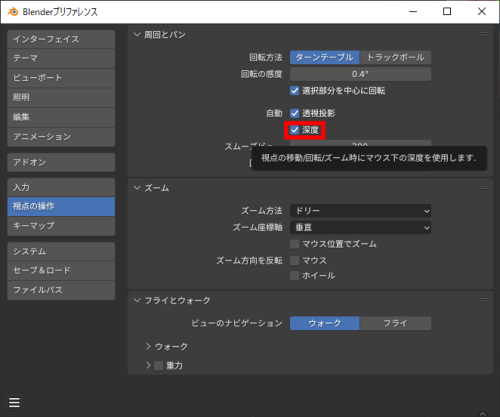The image size is (500, 417).
Task: Open システム preferences tab
Action: [x=61, y=251]
